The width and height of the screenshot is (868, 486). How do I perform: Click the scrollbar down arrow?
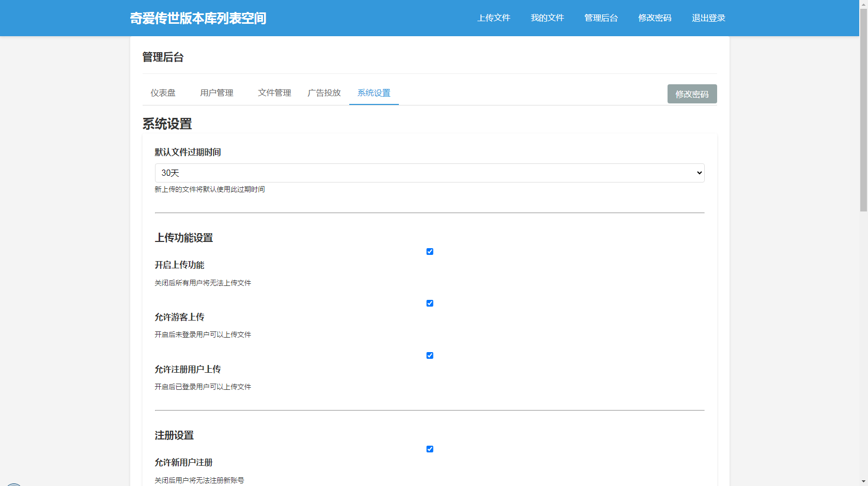point(863,482)
